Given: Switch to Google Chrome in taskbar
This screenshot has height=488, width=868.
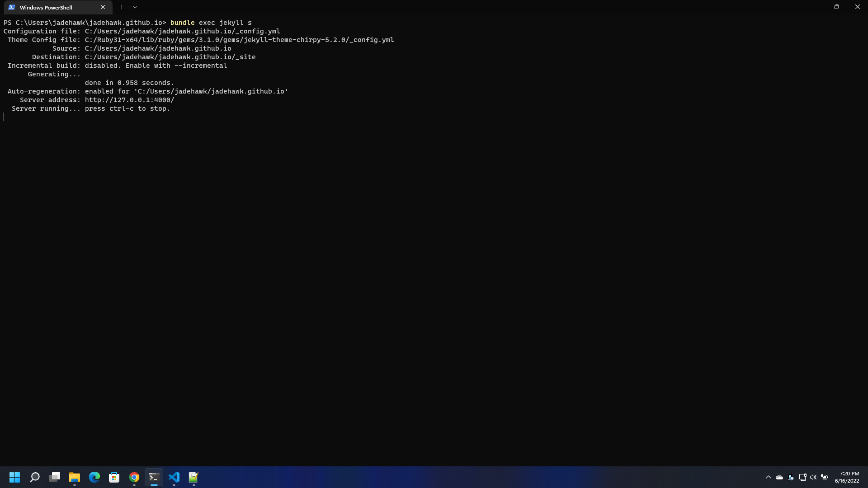Looking at the screenshot, I should (x=134, y=477).
